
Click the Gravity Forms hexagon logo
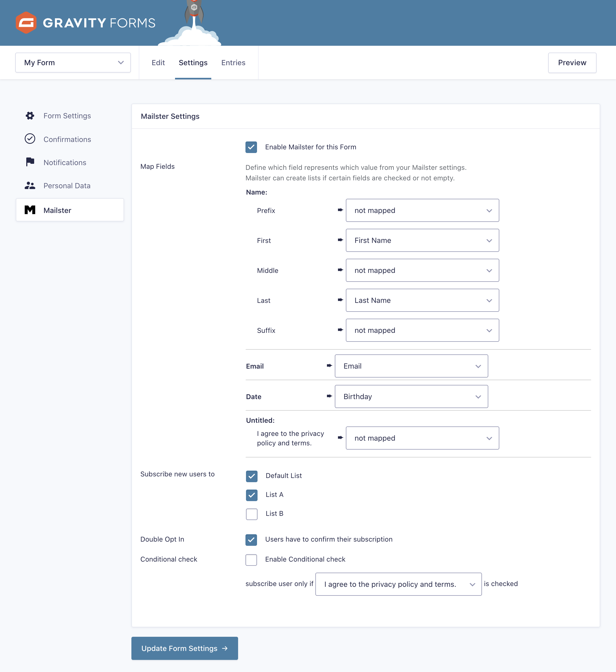point(26,23)
